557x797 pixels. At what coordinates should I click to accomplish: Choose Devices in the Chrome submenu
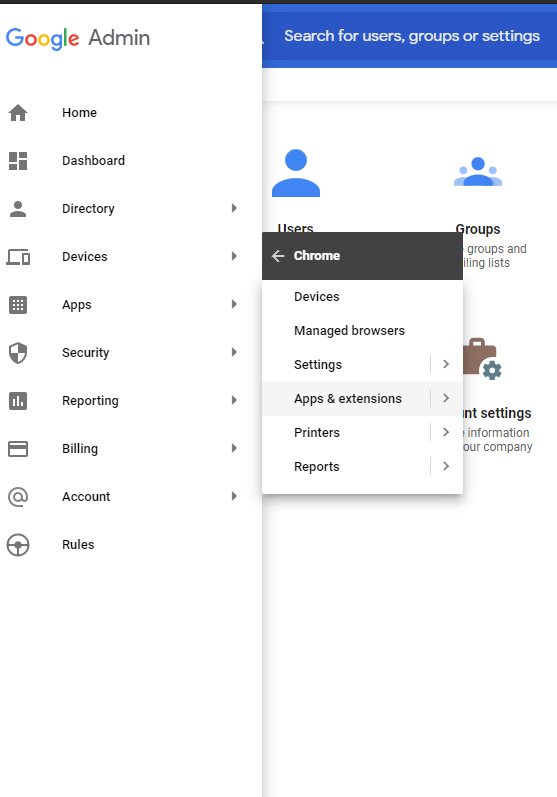point(362,296)
